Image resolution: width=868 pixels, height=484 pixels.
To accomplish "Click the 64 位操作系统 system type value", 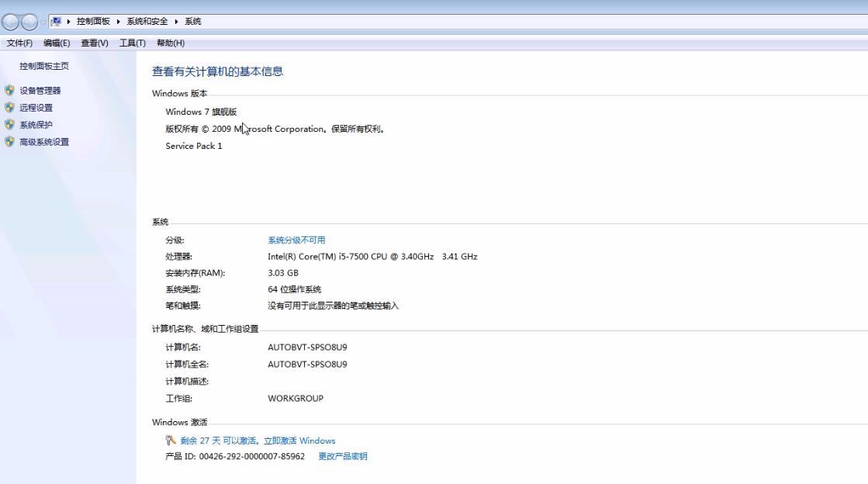I will [x=295, y=289].
